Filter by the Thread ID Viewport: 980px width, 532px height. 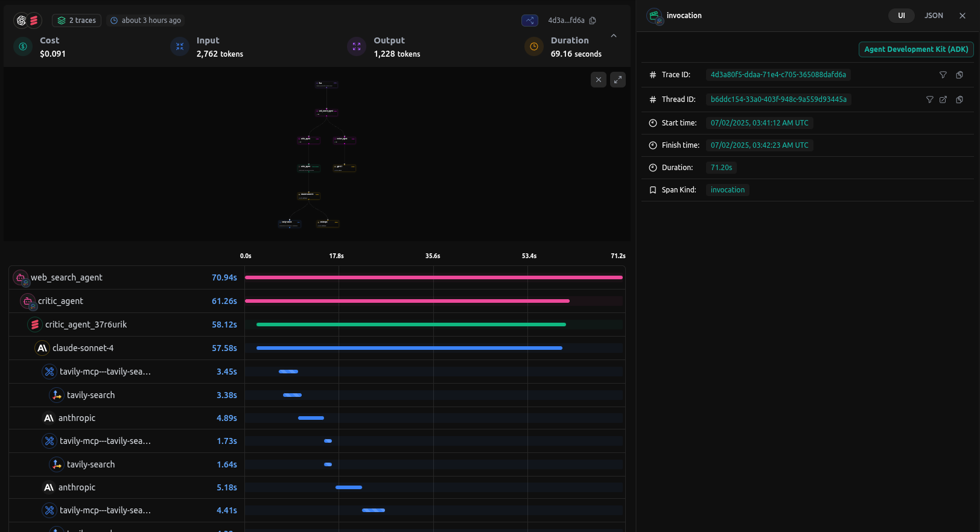929,100
